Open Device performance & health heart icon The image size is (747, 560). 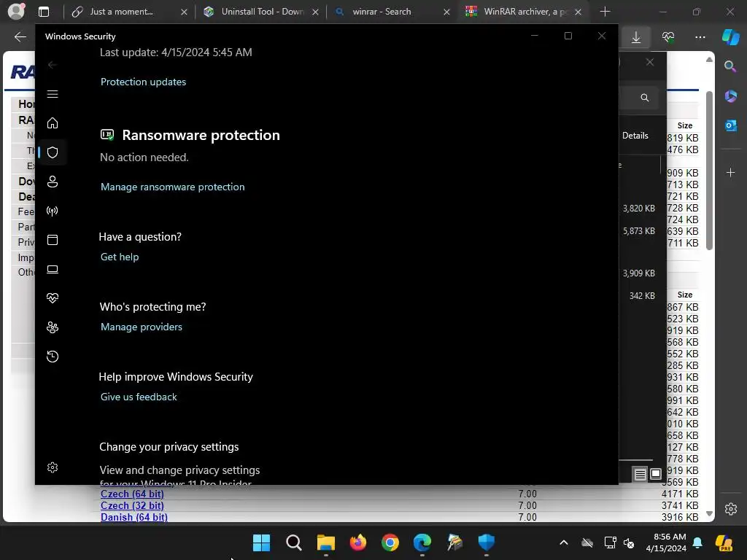(53, 298)
